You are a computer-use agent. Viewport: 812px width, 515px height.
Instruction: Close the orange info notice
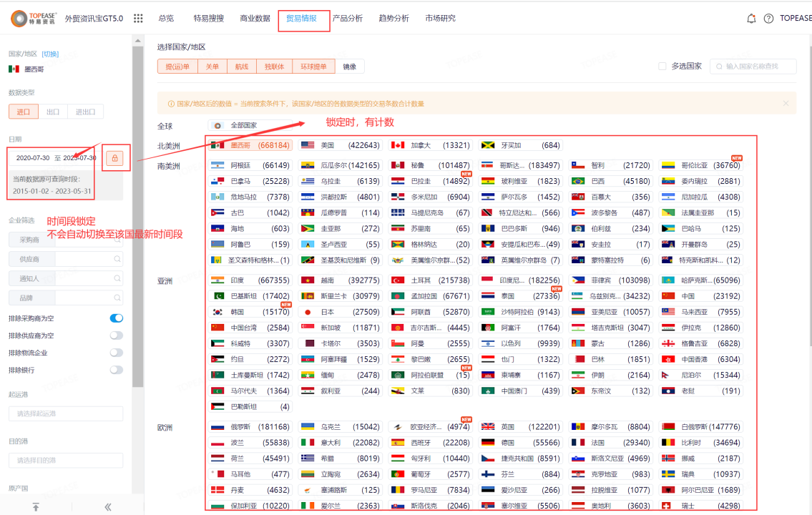[x=786, y=104]
